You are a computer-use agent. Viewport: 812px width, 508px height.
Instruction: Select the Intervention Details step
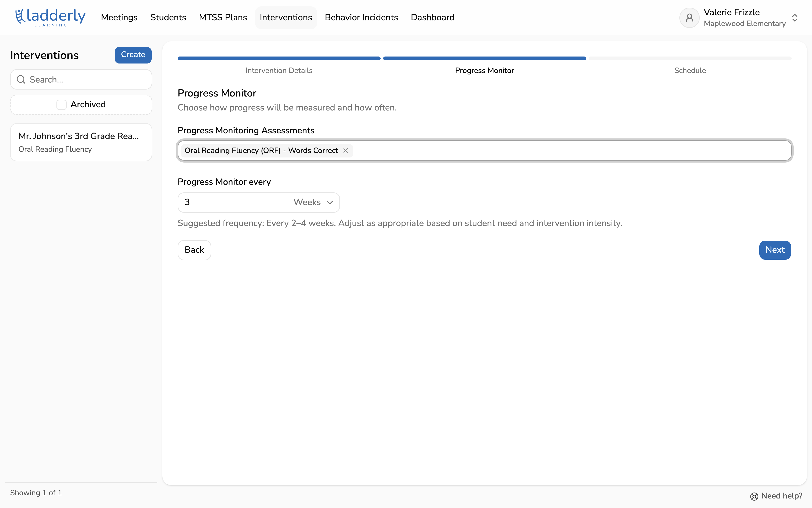pos(279,70)
